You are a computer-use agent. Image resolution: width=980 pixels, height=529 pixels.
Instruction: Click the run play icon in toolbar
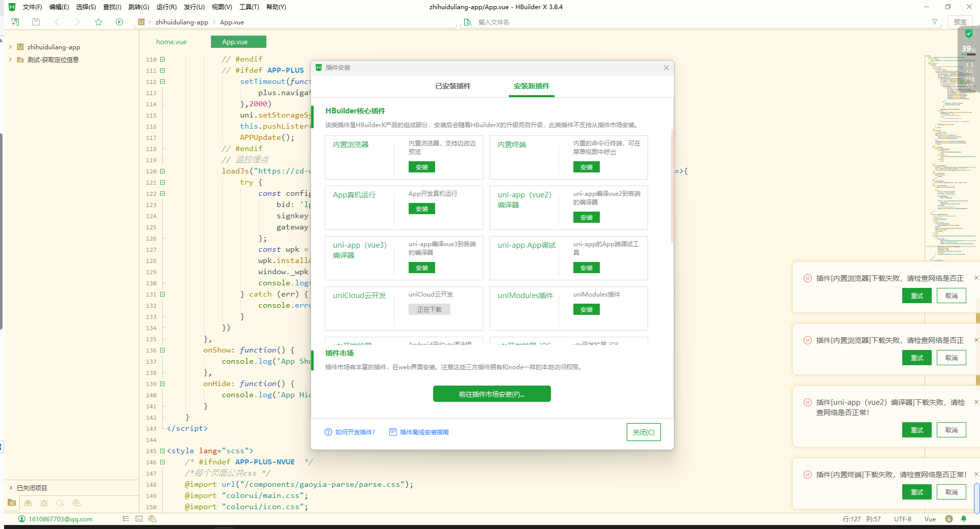tap(119, 22)
